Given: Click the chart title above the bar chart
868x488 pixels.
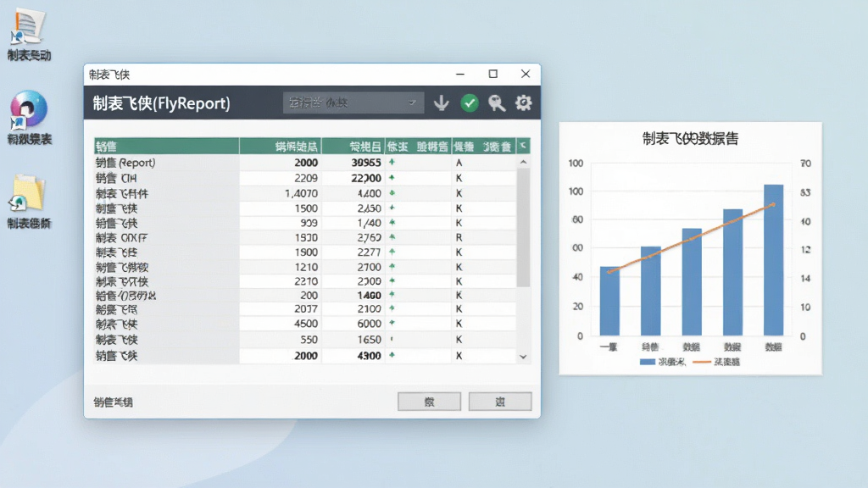Looking at the screenshot, I should pyautogui.click(x=690, y=138).
